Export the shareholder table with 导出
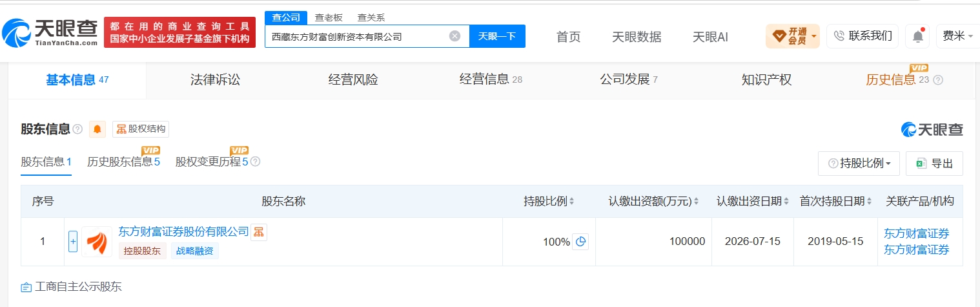Viewport: 980px width, 307px height. click(x=934, y=164)
